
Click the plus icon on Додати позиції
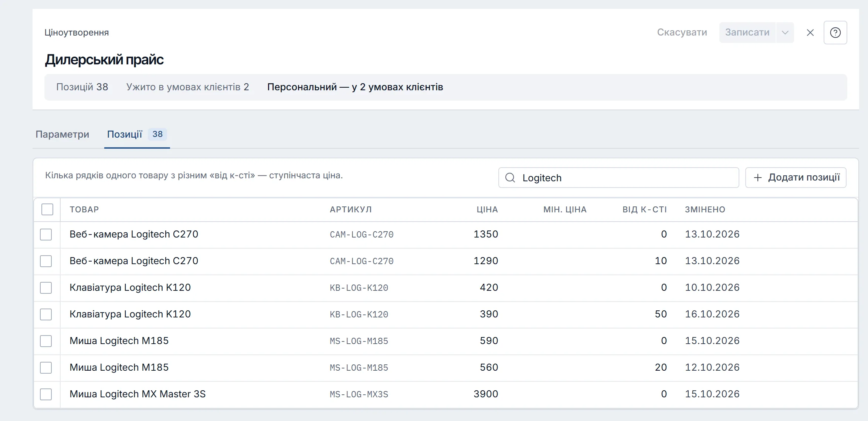758,178
